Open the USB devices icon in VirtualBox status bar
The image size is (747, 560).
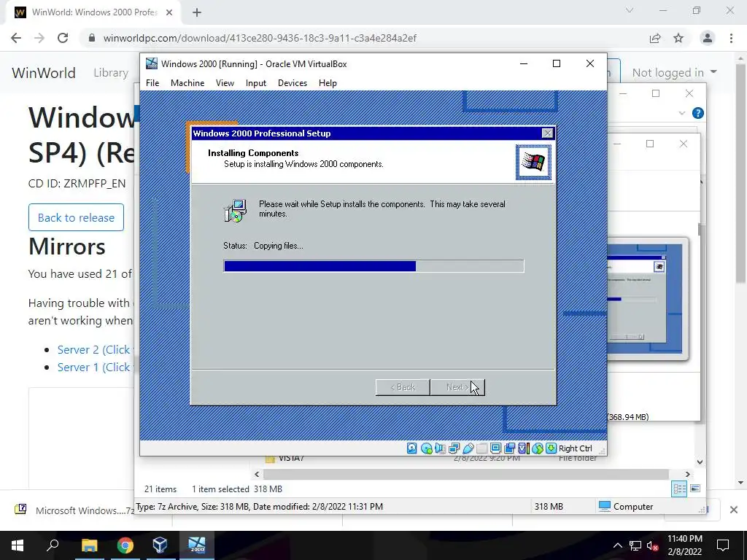[x=468, y=448]
